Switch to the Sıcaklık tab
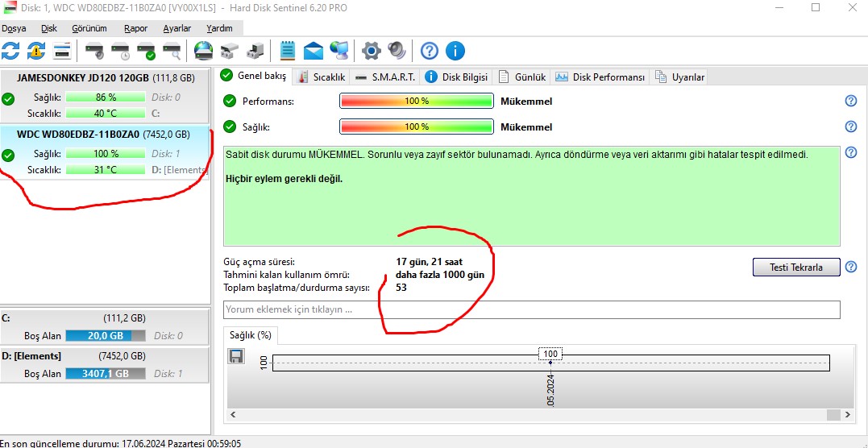The width and height of the screenshot is (868, 448). [x=322, y=77]
